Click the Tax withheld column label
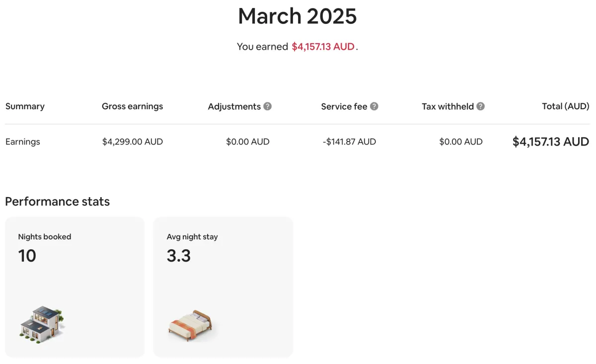596x364 pixels. pyautogui.click(x=447, y=106)
